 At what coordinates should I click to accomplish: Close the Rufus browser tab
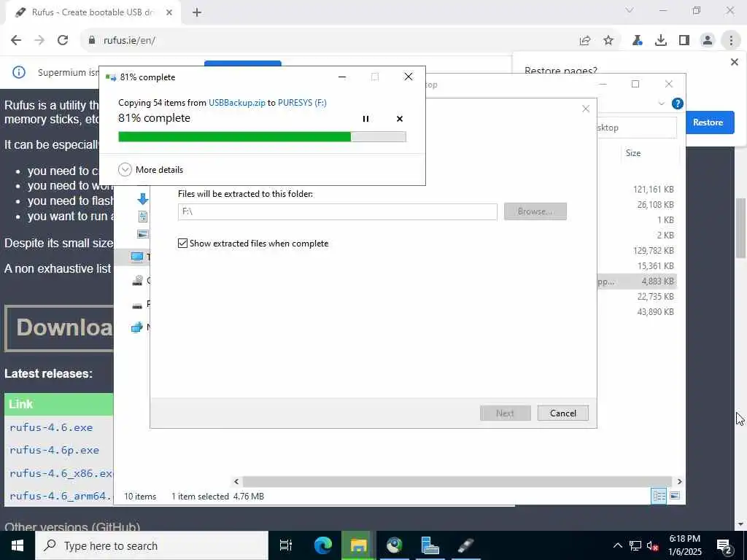coord(169,12)
